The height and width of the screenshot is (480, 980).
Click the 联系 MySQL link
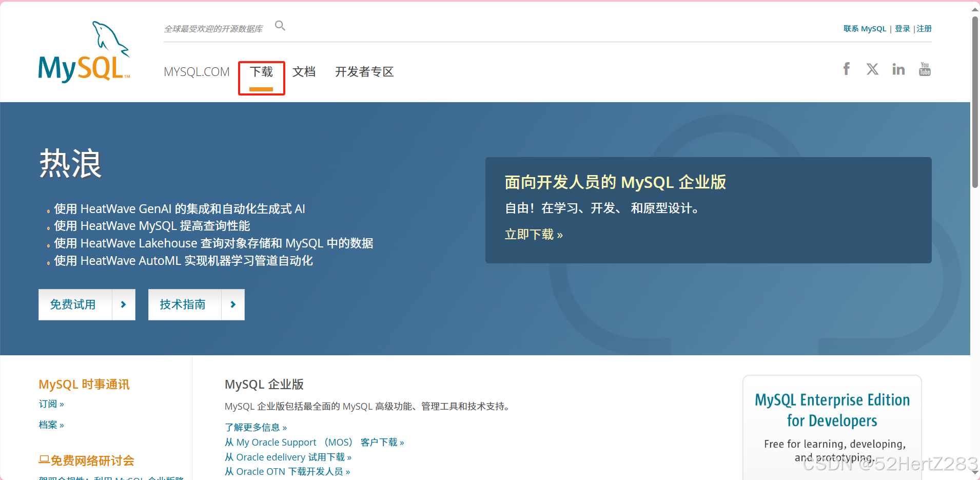coord(865,29)
